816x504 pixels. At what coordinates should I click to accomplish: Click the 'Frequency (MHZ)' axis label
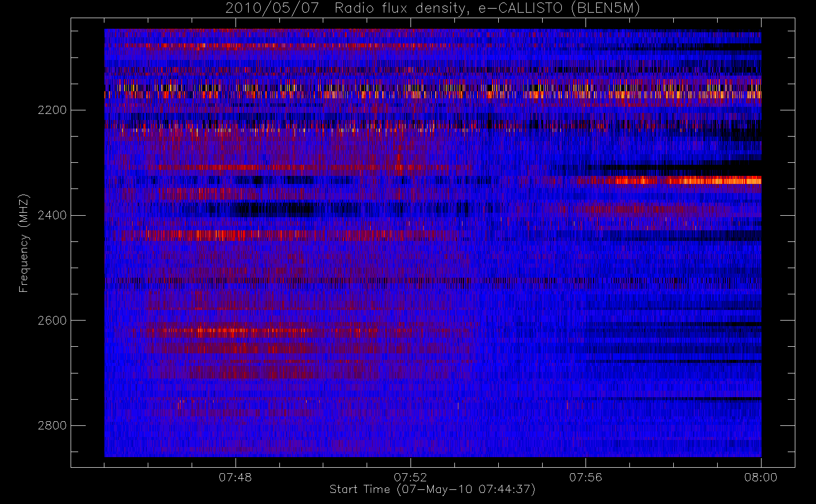point(24,243)
